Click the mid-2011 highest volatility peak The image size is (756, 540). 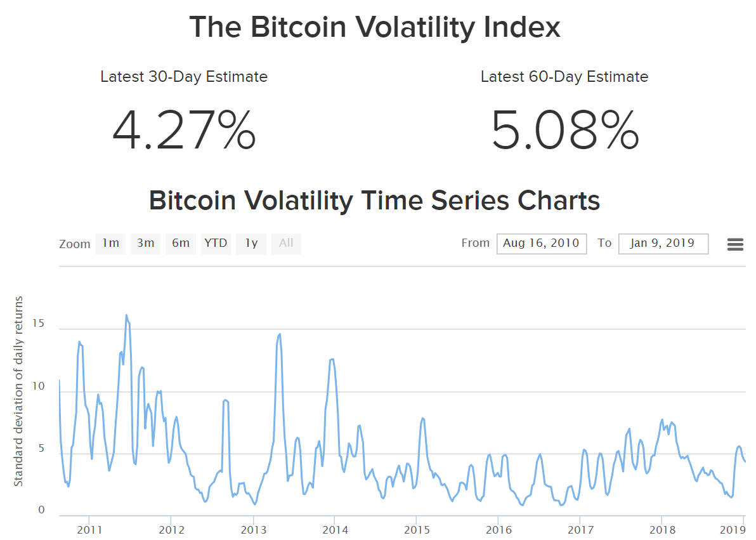coord(126,315)
